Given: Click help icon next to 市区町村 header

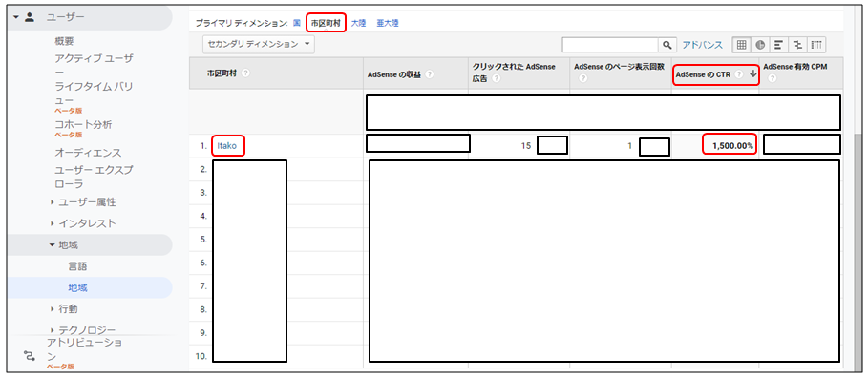Looking at the screenshot, I should (245, 73).
